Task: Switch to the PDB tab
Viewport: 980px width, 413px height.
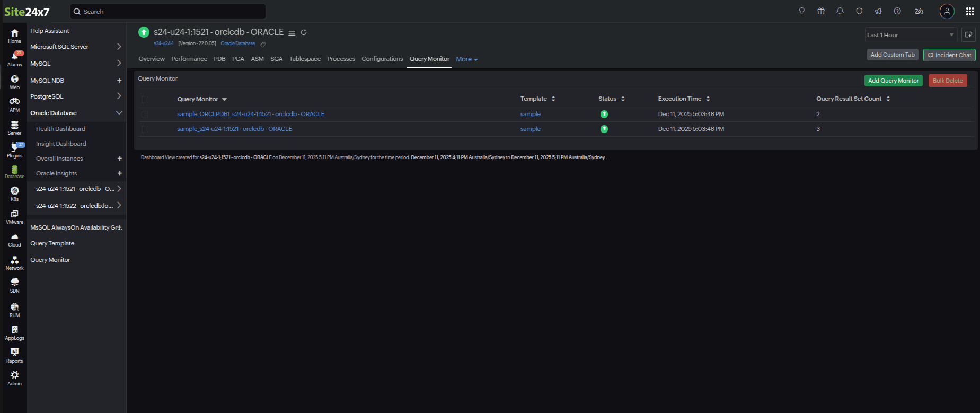Action: [219, 59]
